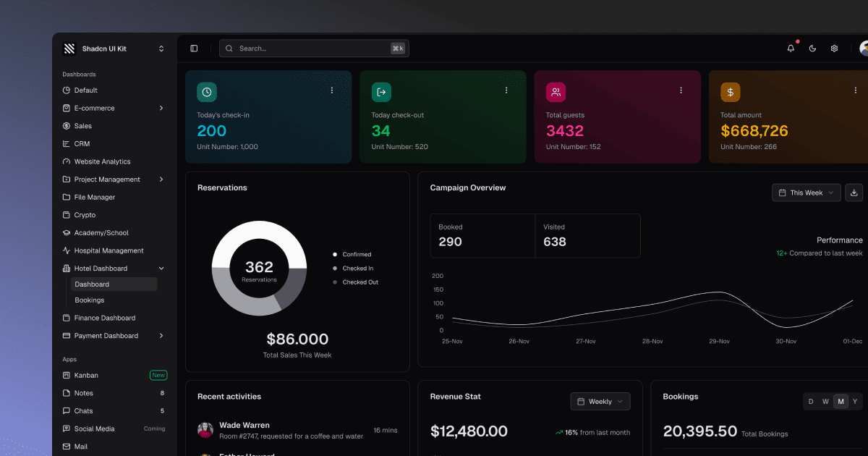Image resolution: width=868 pixels, height=456 pixels.
Task: Open the This Week dropdown in Campaign Overview
Action: [x=805, y=193]
